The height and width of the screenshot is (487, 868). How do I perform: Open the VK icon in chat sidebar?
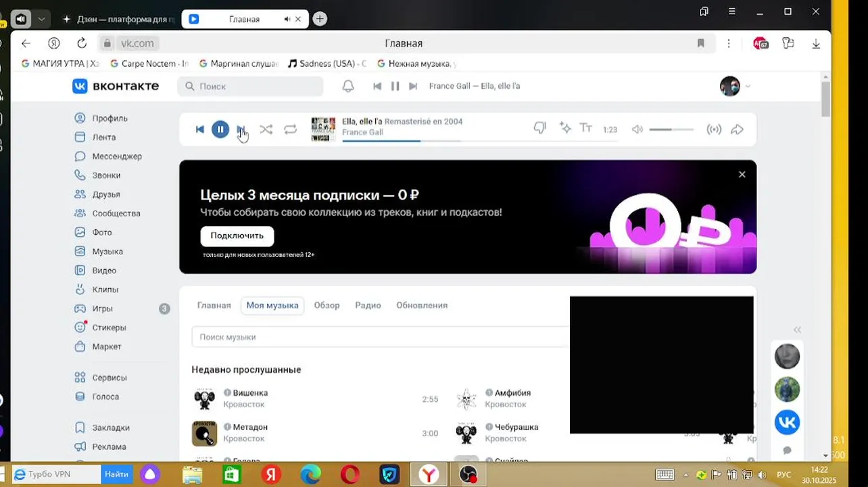pos(787,422)
